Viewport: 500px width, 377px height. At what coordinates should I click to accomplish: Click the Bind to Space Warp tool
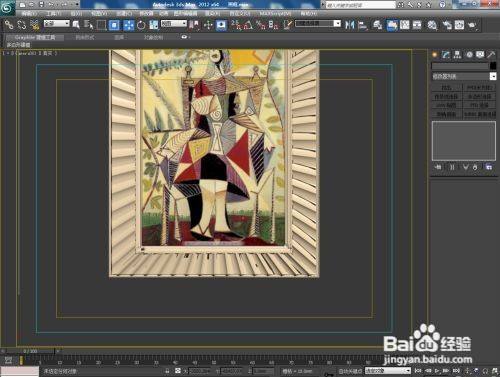[34, 24]
